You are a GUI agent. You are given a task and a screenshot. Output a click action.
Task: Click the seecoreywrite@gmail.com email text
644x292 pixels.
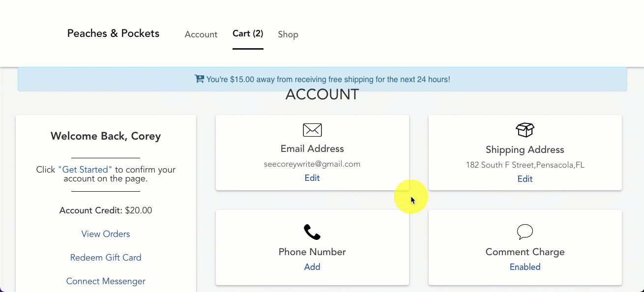[312, 164]
